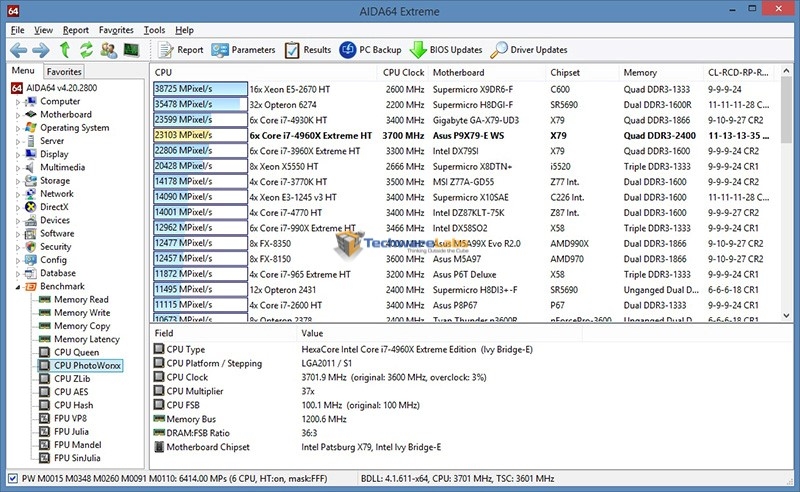Switch to the Menu tab

pos(23,70)
